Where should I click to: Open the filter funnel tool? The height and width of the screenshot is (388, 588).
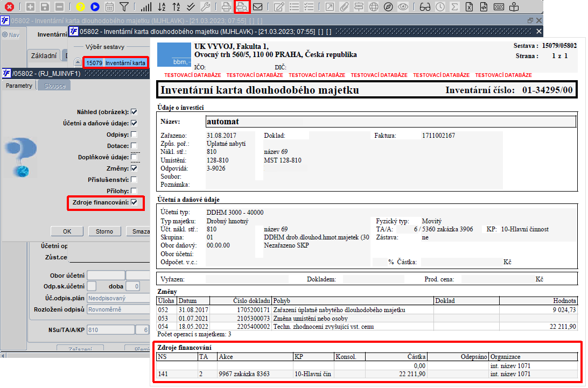point(124,7)
